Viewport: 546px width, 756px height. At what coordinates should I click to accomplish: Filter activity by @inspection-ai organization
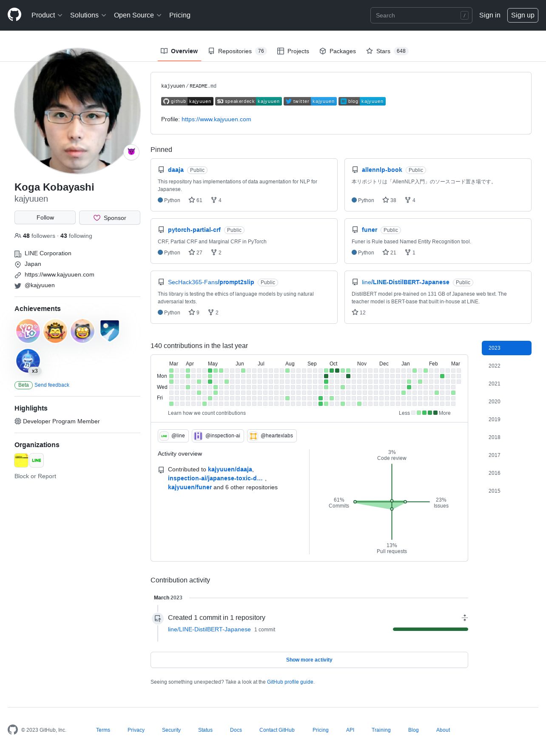click(x=218, y=436)
